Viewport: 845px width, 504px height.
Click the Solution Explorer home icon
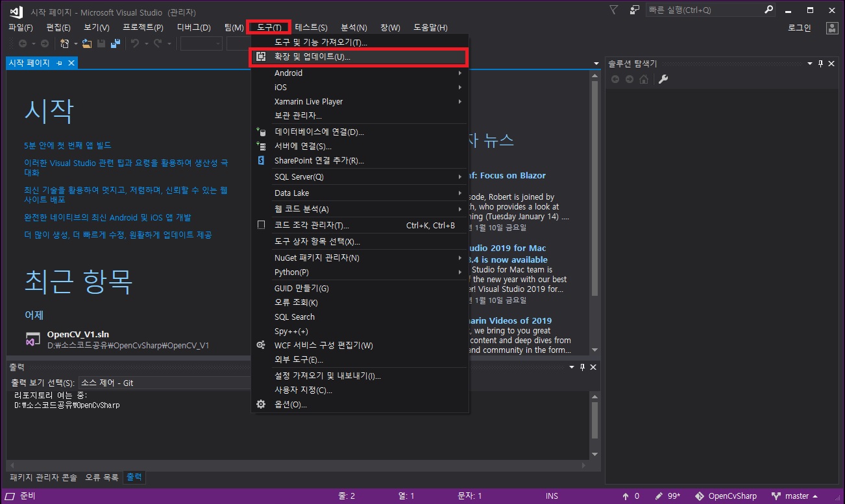pos(644,79)
